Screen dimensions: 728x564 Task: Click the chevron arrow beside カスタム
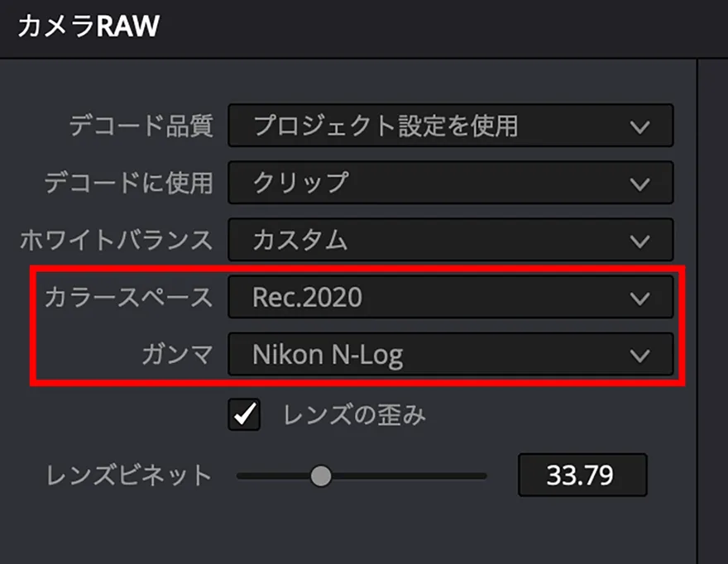pos(639,241)
